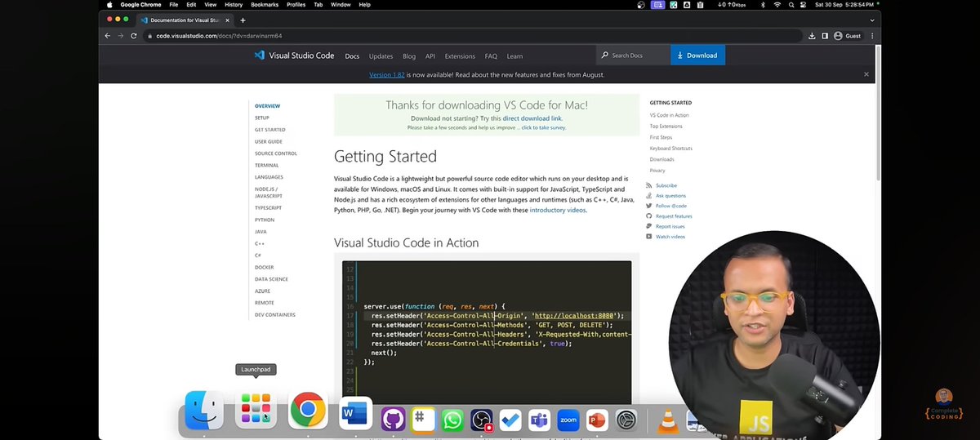Click the direct download link
The width and height of the screenshot is (980, 440).
(532, 118)
